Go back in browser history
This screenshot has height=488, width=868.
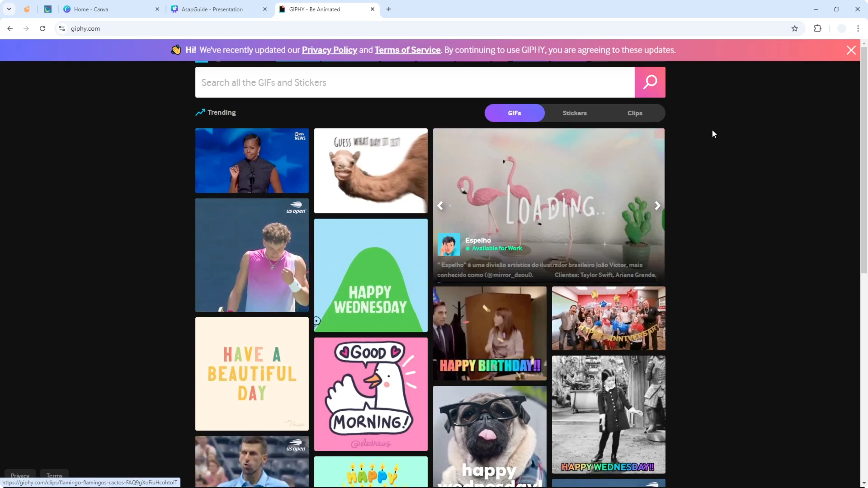[x=10, y=29]
